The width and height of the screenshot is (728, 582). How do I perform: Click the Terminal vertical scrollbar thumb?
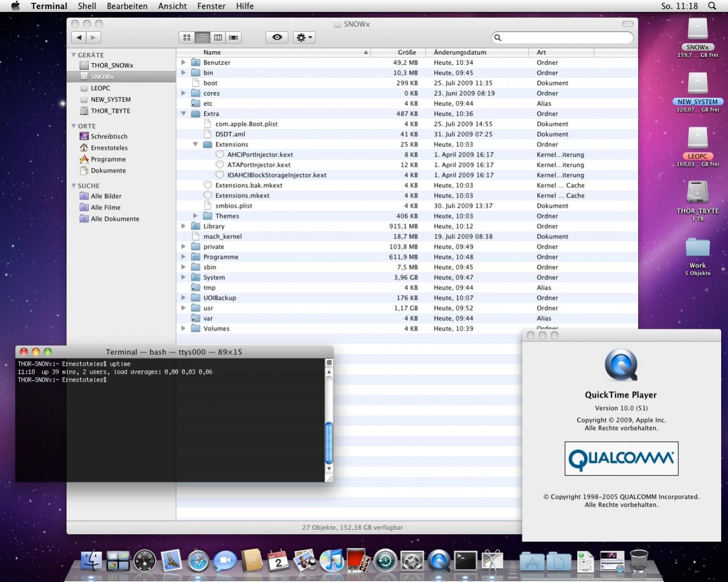(x=328, y=443)
